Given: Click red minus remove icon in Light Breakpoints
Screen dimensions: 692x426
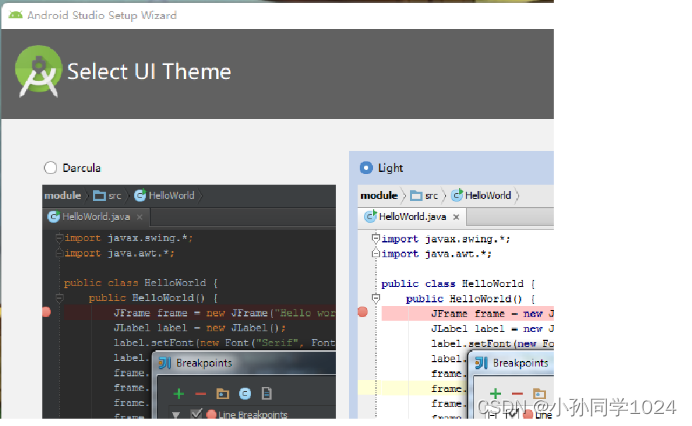Looking at the screenshot, I should click(x=517, y=393).
